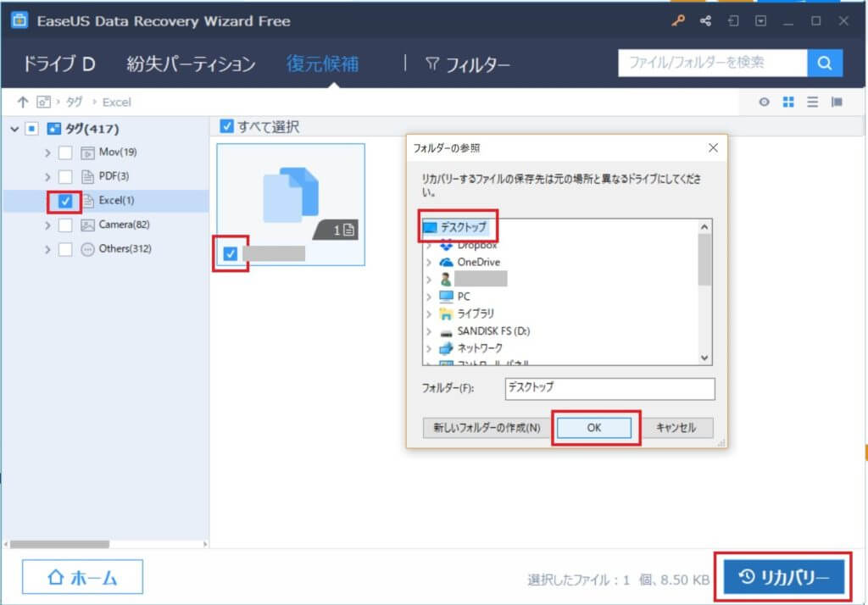
Task: Switch to detail pane view
Action: tap(837, 102)
